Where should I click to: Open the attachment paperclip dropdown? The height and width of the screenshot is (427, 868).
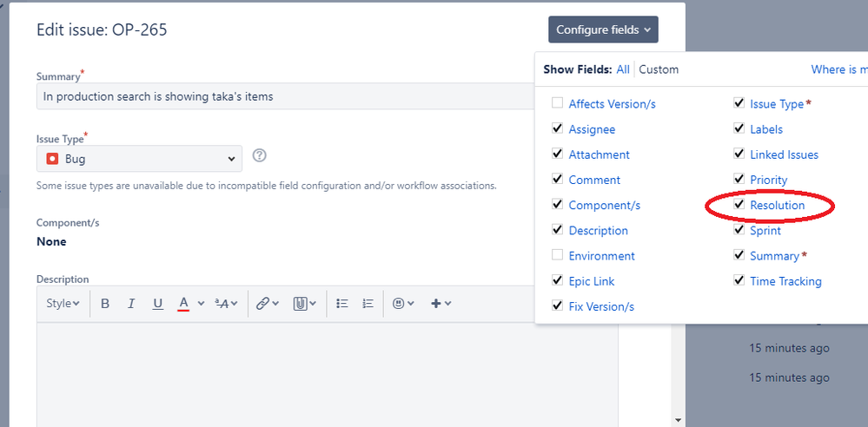[304, 303]
